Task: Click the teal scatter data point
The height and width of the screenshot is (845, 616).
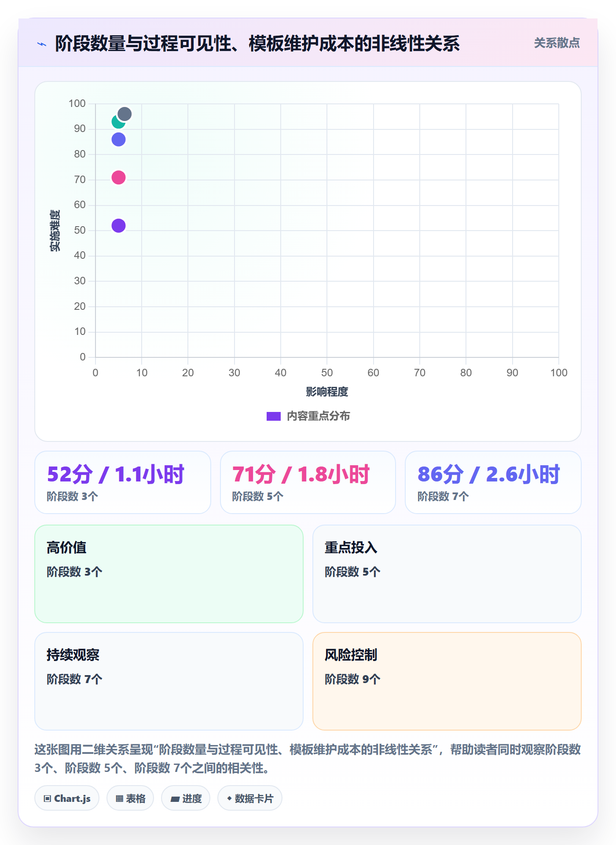Action: tap(117, 122)
